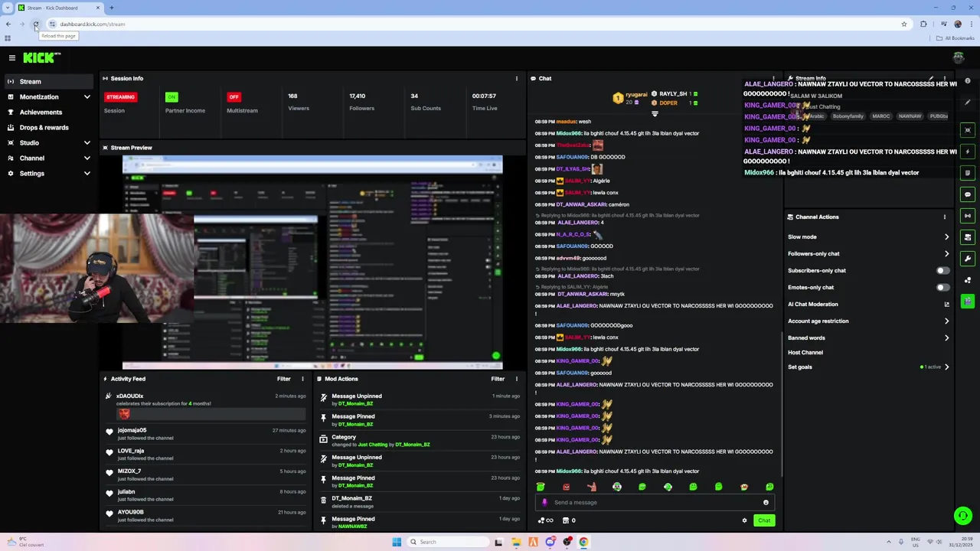This screenshot has height=551, width=980.
Task: Switch to the Kick Dashboard browser tab
Action: coord(60,8)
